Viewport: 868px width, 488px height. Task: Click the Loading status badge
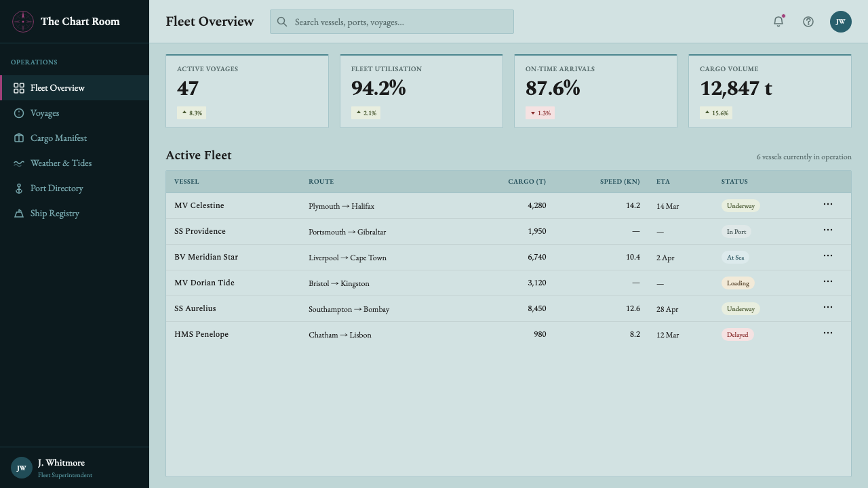[x=738, y=283]
